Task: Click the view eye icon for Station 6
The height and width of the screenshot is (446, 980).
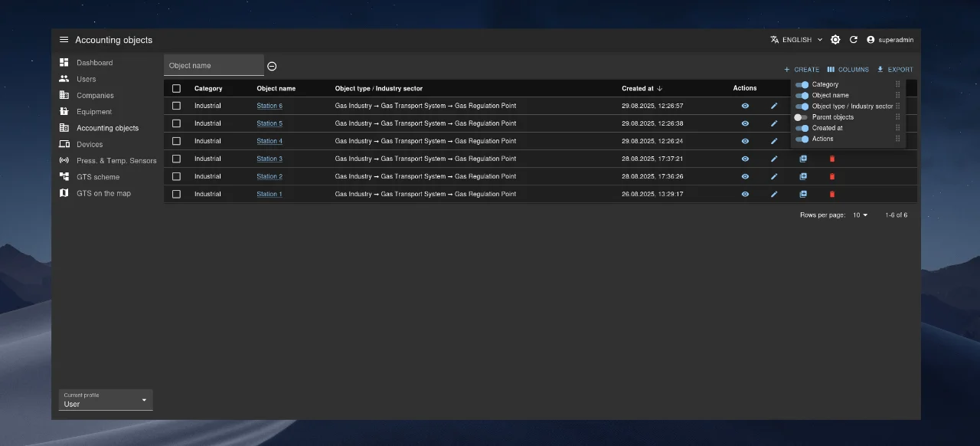Action: [x=745, y=106]
